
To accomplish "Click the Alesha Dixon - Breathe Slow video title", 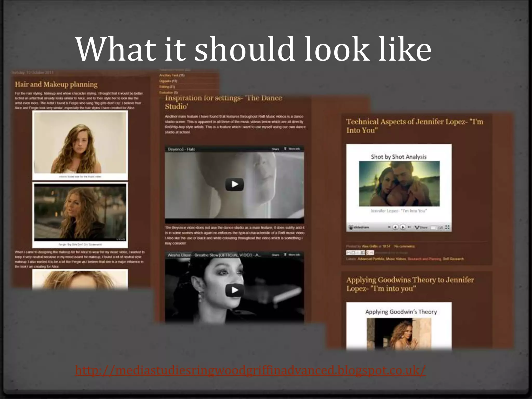I will click(214, 255).
